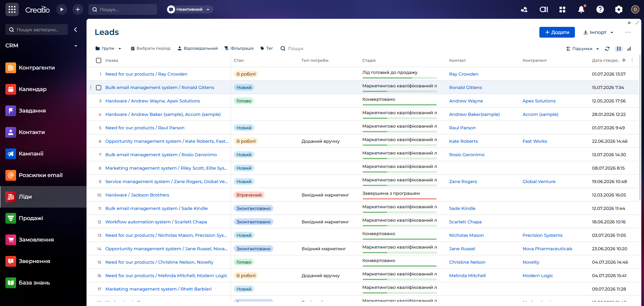Open account Nova Pharmaceuticals link

pos(547,249)
